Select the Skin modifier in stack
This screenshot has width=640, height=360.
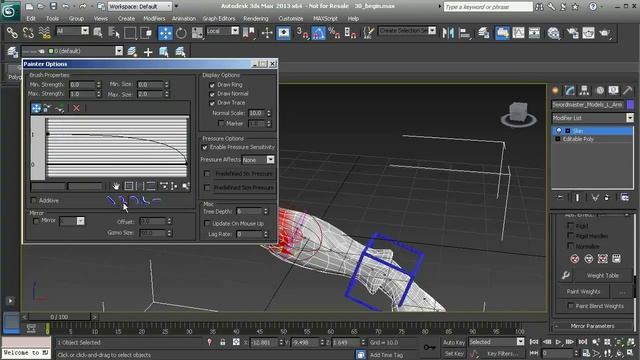[592, 131]
